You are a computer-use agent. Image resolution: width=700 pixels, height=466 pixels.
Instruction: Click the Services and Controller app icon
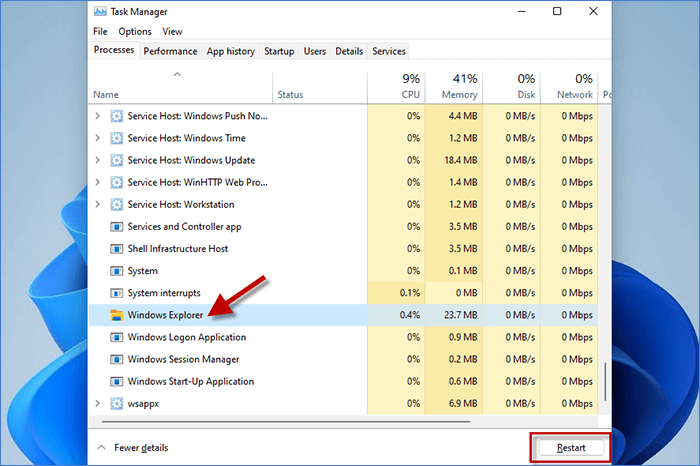pos(117,227)
